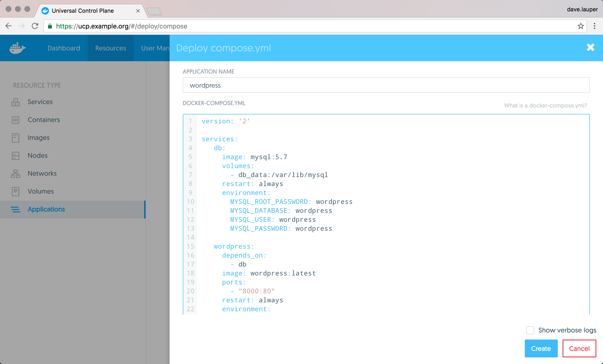Viewport: 603px width, 364px height.
Task: Open Chrome three-dot menu
Action: click(594, 26)
